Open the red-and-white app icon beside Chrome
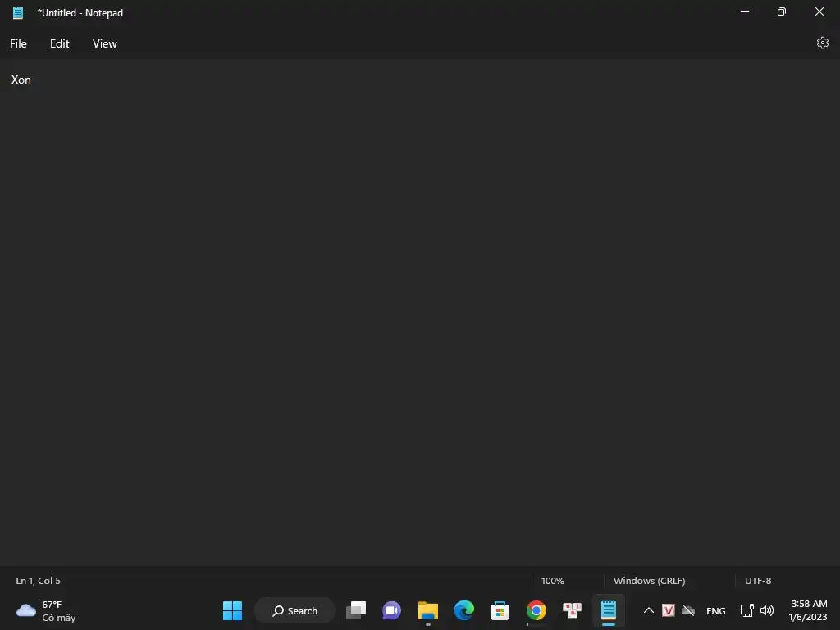840x630 pixels. pos(572,610)
